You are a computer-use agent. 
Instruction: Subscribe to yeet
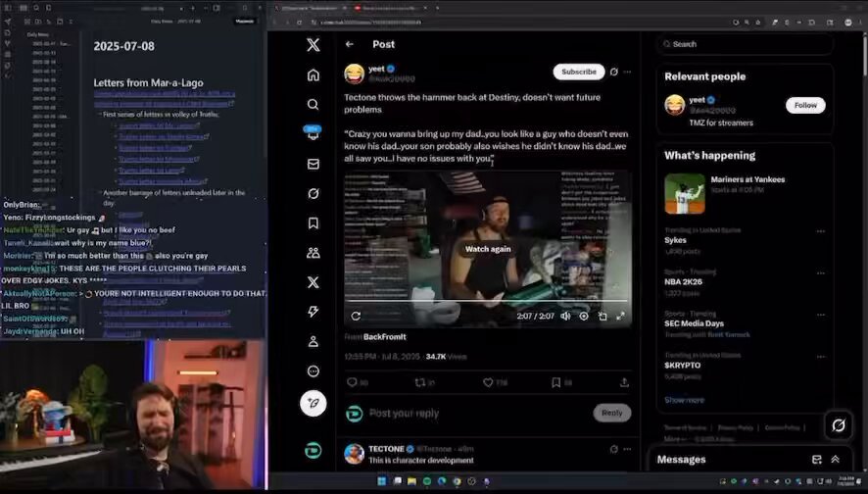click(x=579, y=72)
